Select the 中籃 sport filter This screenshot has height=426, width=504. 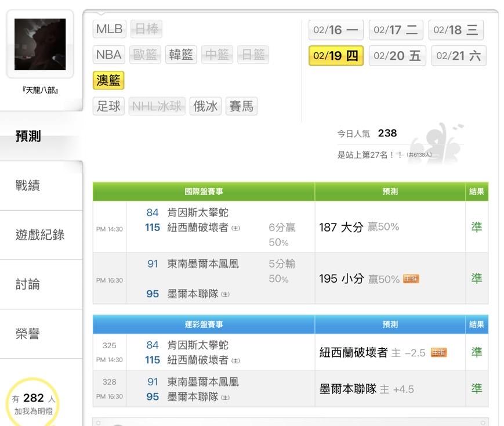coord(217,55)
